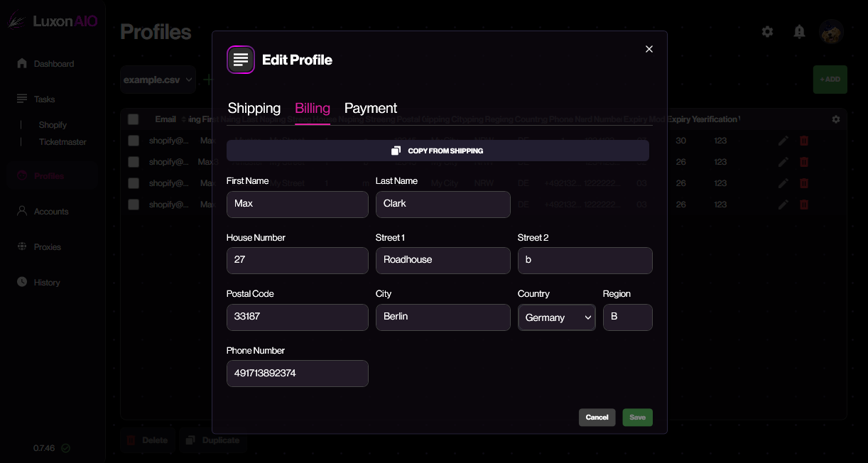
Task: Click the Save button
Action: coord(637,418)
